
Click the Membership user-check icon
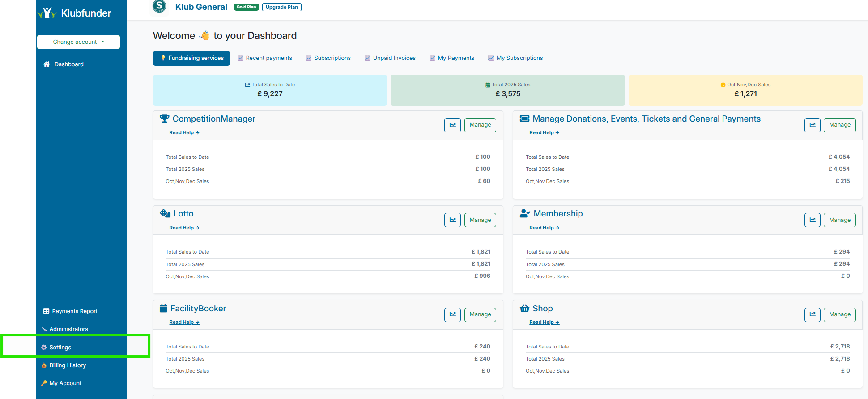[525, 213]
